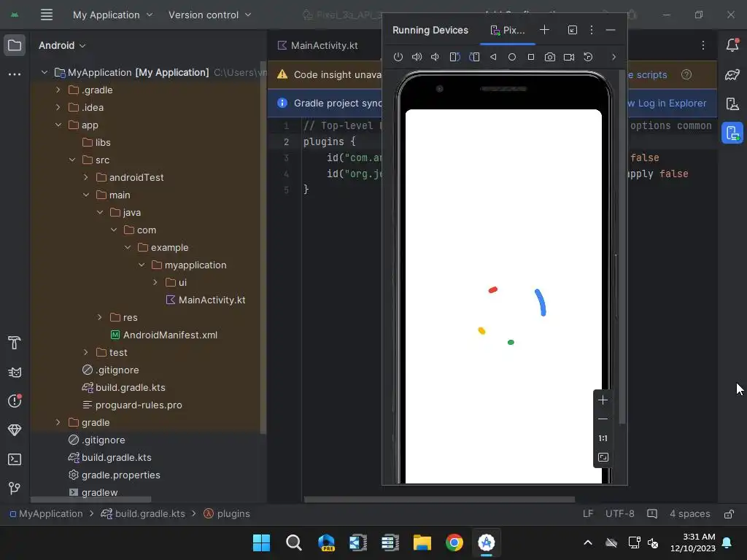The height and width of the screenshot is (560, 747).
Task: Expand the res folder
Action: pyautogui.click(x=99, y=317)
